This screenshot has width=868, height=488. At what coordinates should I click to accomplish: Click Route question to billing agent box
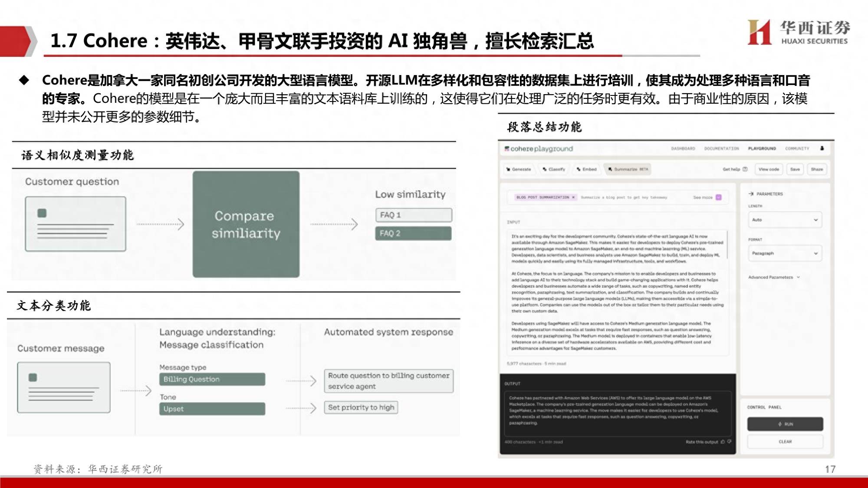(x=389, y=381)
